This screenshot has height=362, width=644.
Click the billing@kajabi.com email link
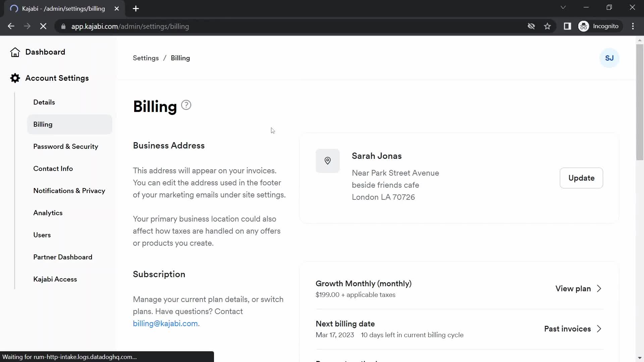[165, 323]
